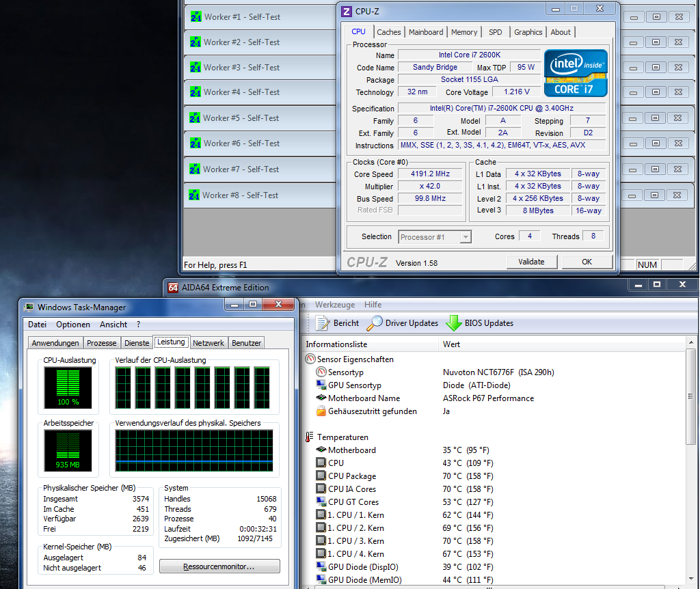Image resolution: width=700 pixels, height=589 pixels.
Task: Open the Memory tab in CPU-Z
Action: click(x=464, y=32)
